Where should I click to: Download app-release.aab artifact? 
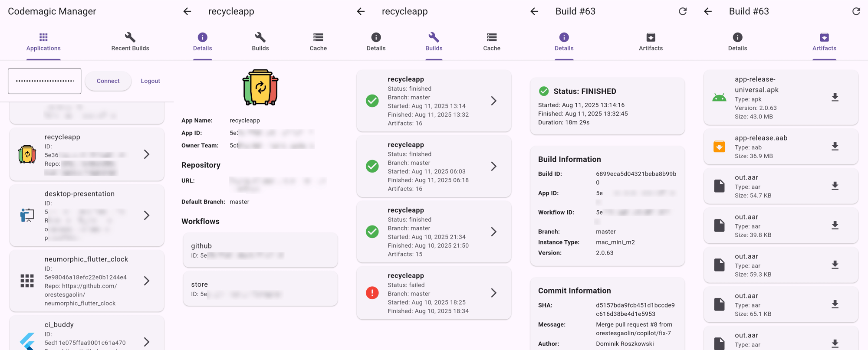click(835, 147)
